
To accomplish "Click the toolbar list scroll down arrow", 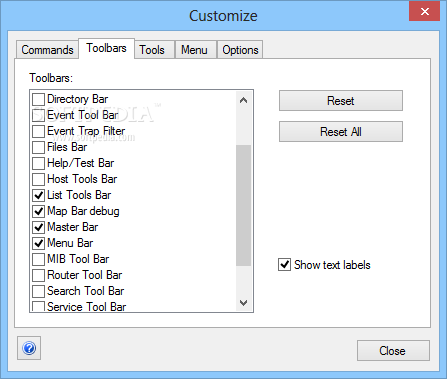I will pos(243,303).
